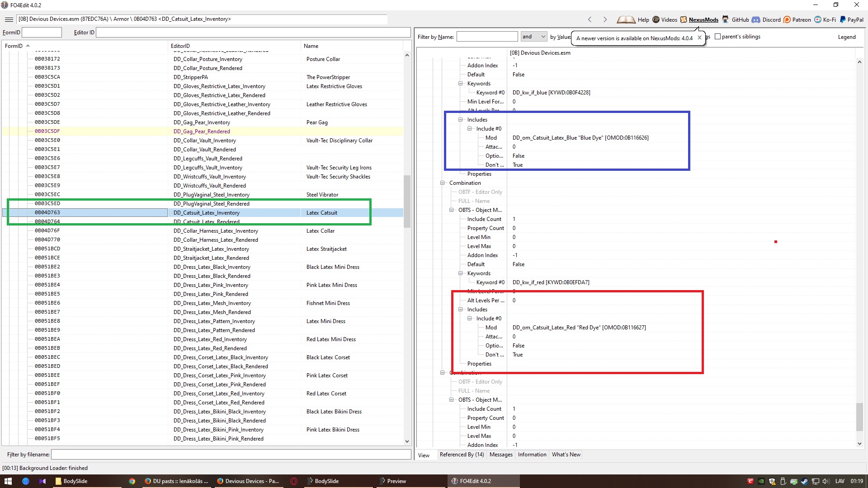
Task: Focus the Filter by Name field
Action: point(487,37)
